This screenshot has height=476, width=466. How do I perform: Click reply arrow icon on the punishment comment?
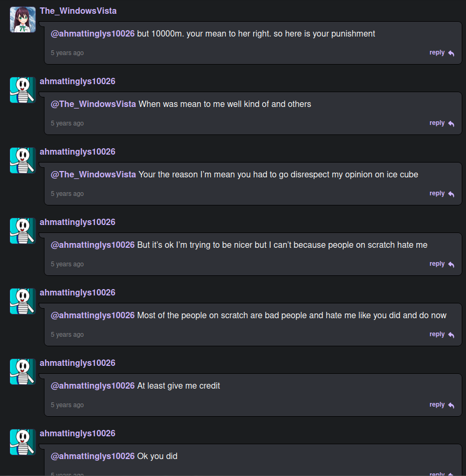pos(451,53)
